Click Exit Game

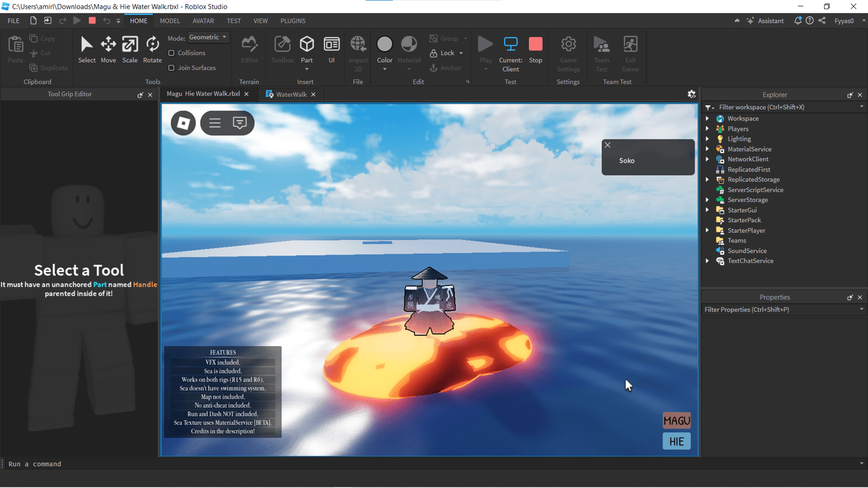(x=630, y=53)
